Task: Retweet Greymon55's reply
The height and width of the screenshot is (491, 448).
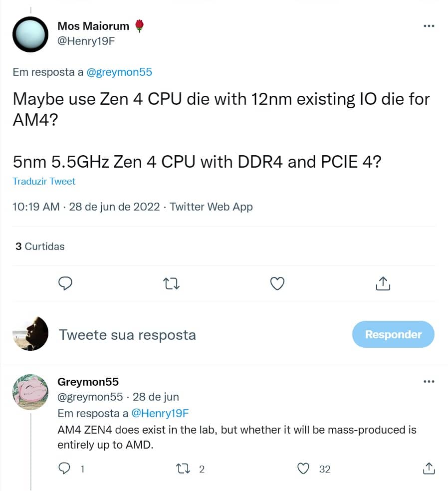Action: pos(183,469)
